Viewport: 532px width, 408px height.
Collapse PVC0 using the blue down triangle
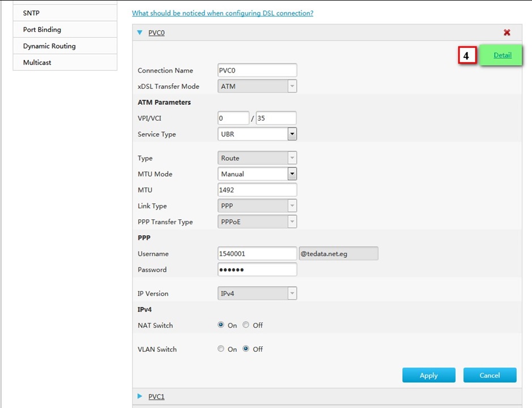coord(139,33)
